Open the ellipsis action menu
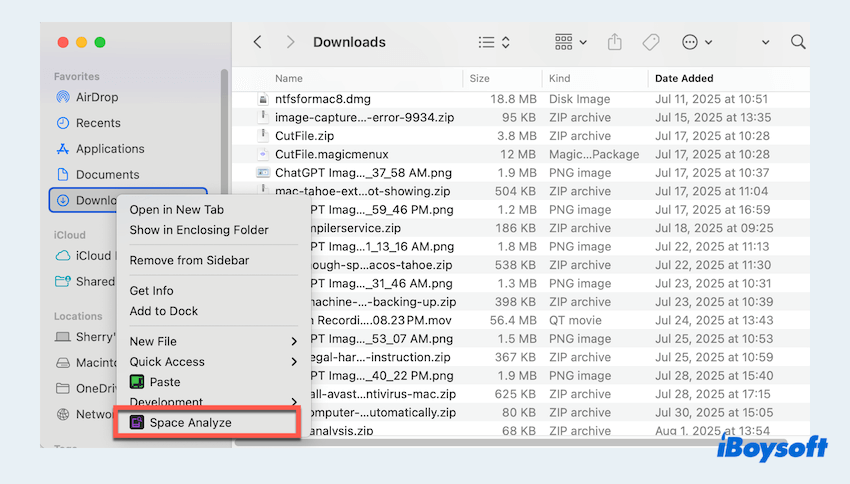Screen dimensions: 850x484 (x=697, y=42)
